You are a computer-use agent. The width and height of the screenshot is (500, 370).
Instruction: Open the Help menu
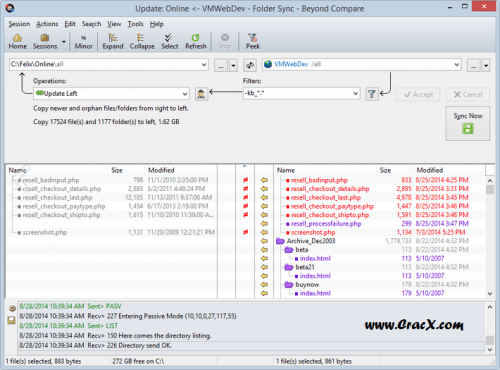tap(156, 24)
